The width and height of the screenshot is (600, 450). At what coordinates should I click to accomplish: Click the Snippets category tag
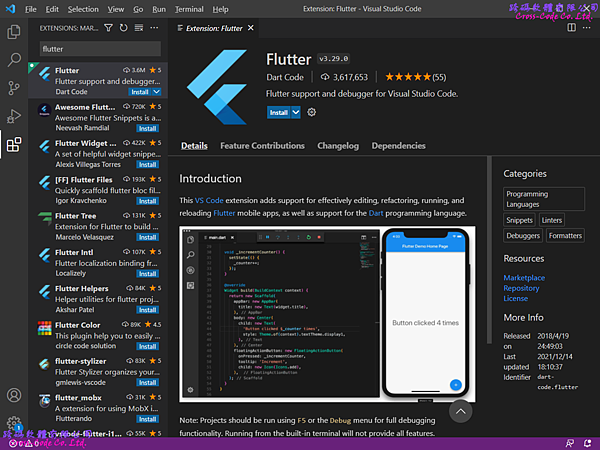point(519,220)
